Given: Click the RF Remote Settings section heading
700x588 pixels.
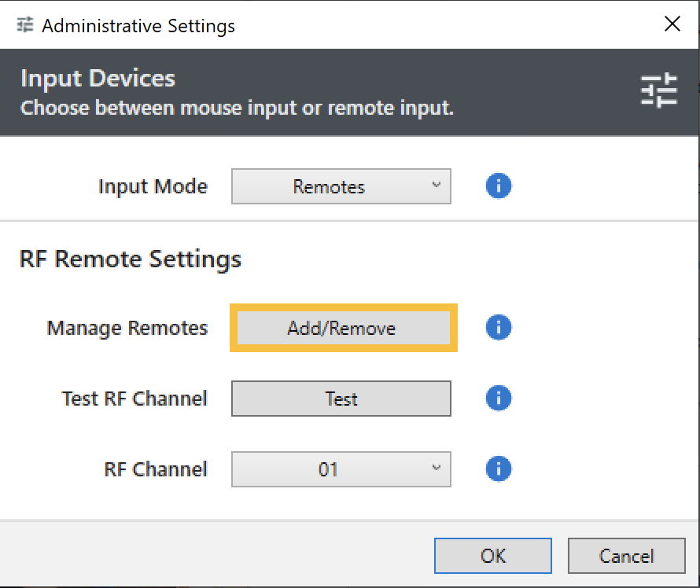Looking at the screenshot, I should tap(130, 259).
